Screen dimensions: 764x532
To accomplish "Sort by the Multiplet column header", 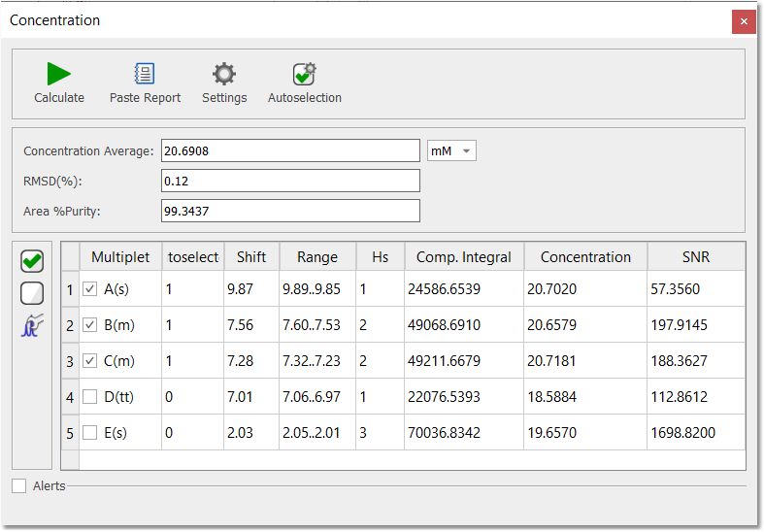I will tap(120, 256).
